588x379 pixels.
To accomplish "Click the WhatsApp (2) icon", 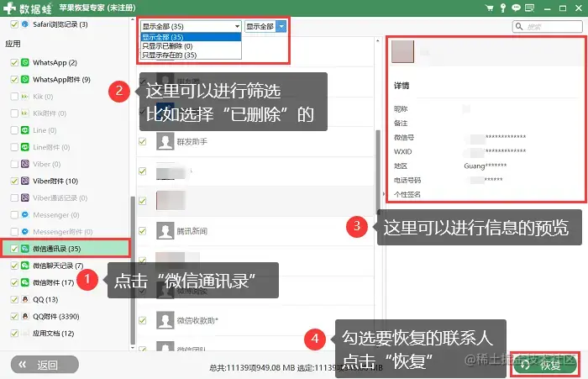I will click(25, 62).
